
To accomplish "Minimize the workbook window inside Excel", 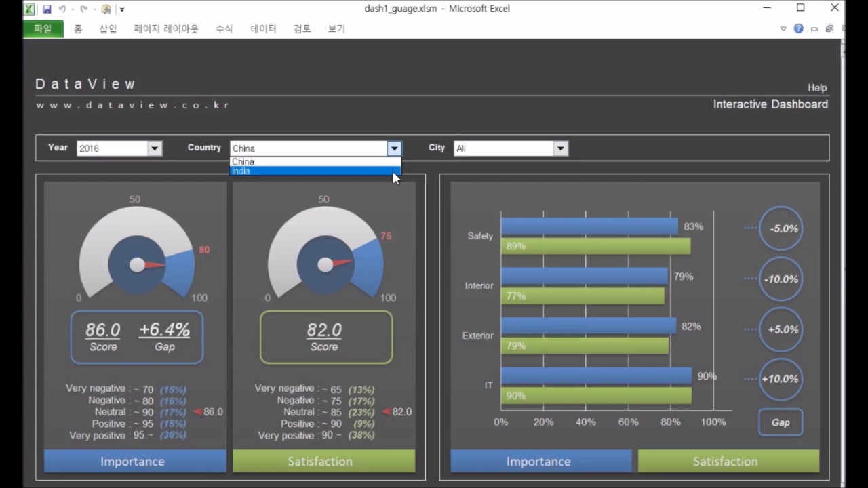I will 814,28.
